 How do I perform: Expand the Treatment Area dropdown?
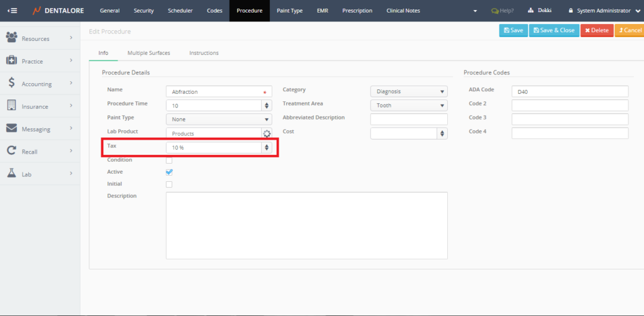click(x=409, y=105)
